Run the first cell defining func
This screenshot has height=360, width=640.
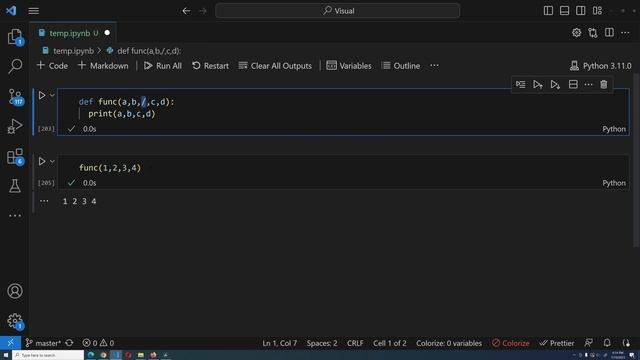(42, 95)
